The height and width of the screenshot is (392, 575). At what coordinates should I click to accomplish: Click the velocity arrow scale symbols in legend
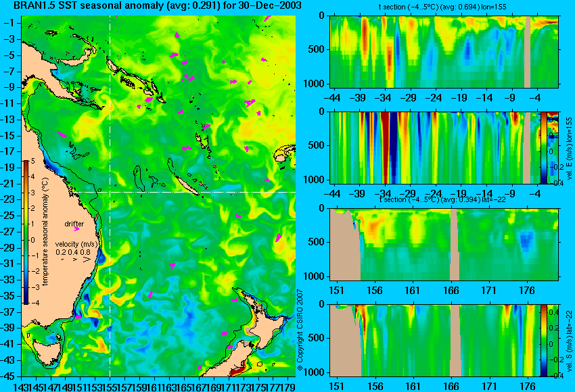pyautogui.click(x=76, y=260)
